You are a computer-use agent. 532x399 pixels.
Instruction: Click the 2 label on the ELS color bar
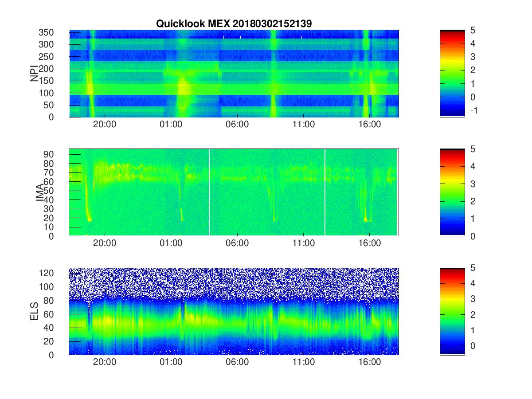click(472, 315)
